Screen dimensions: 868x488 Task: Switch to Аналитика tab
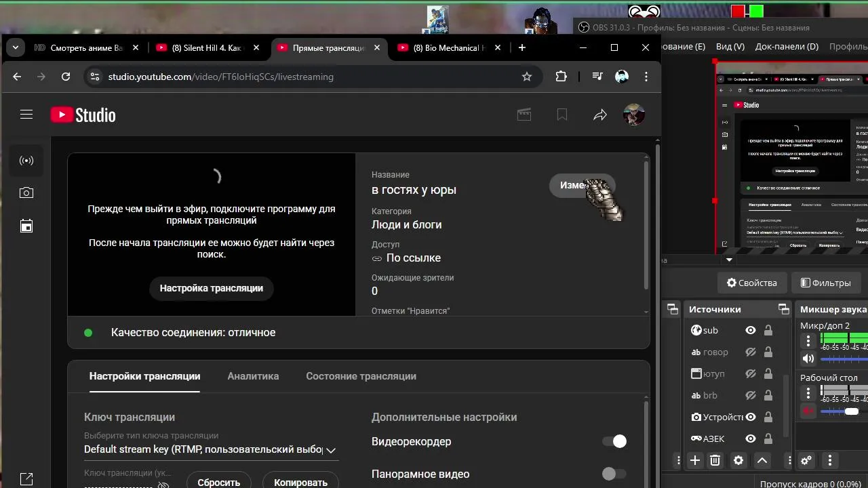pos(253,376)
